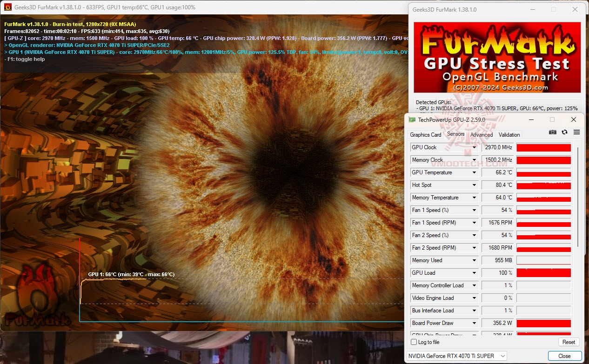The image size is (589, 364).
Task: Expand the Memory Controller Load dropdown
Action: 474,285
